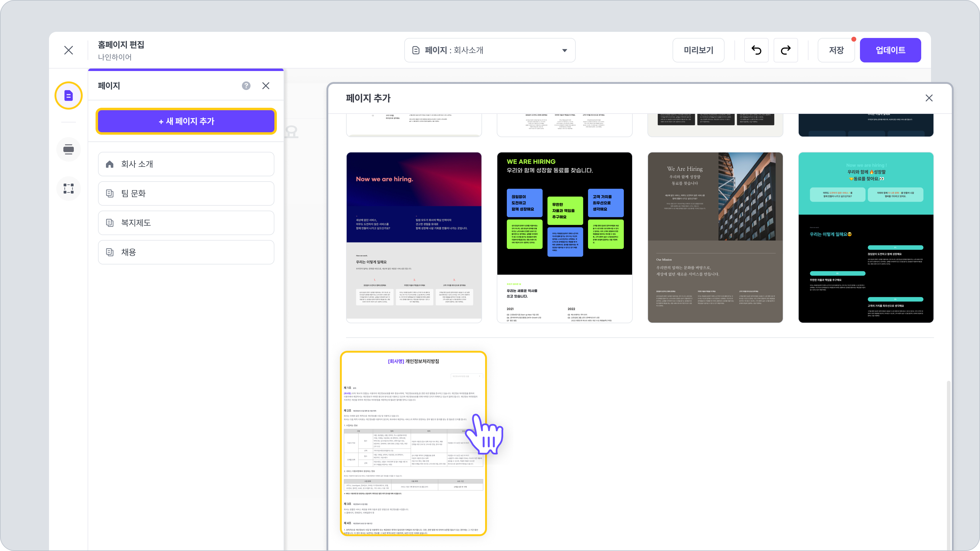Click the + 새 페이지 추가 button
Viewport: 980px width, 551px height.
click(x=186, y=121)
